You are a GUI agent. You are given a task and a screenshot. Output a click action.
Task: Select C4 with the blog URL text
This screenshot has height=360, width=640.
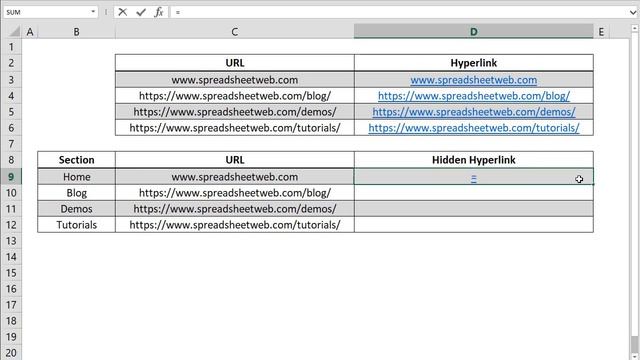tap(235, 96)
